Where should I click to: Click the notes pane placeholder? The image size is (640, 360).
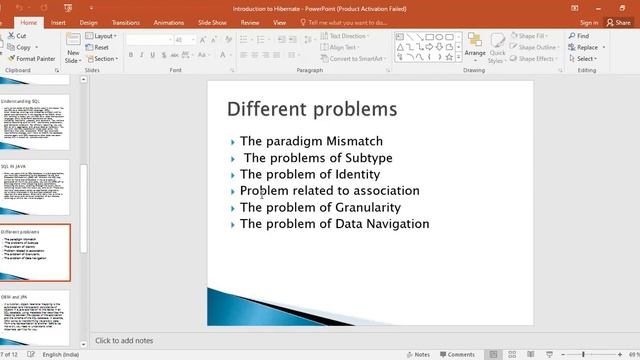coord(124,340)
